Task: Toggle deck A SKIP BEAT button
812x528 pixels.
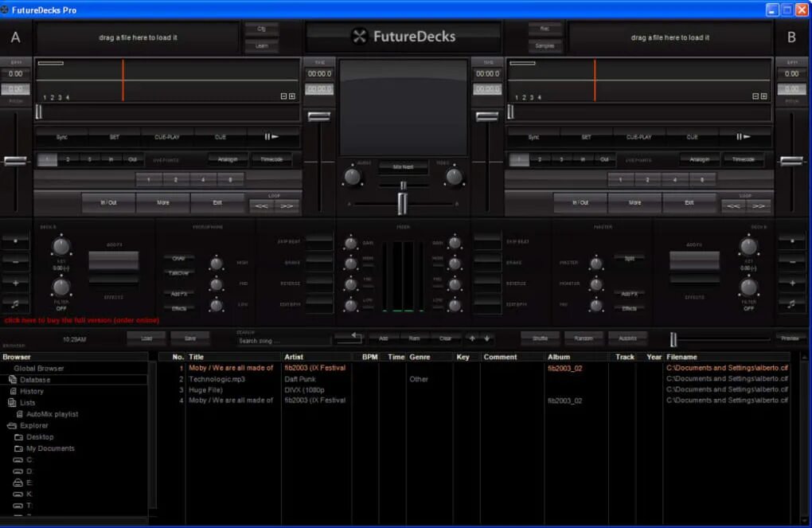Action: pyautogui.click(x=319, y=241)
